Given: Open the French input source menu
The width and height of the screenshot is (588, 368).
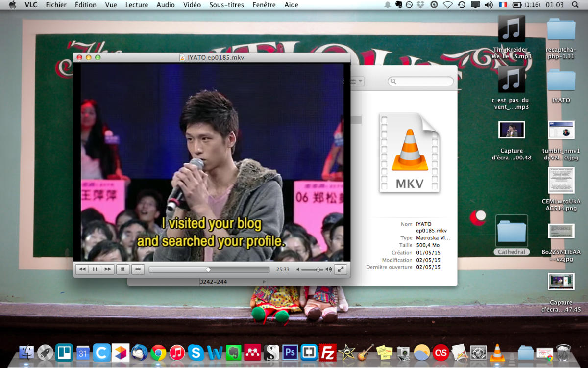Looking at the screenshot, I should (503, 5).
